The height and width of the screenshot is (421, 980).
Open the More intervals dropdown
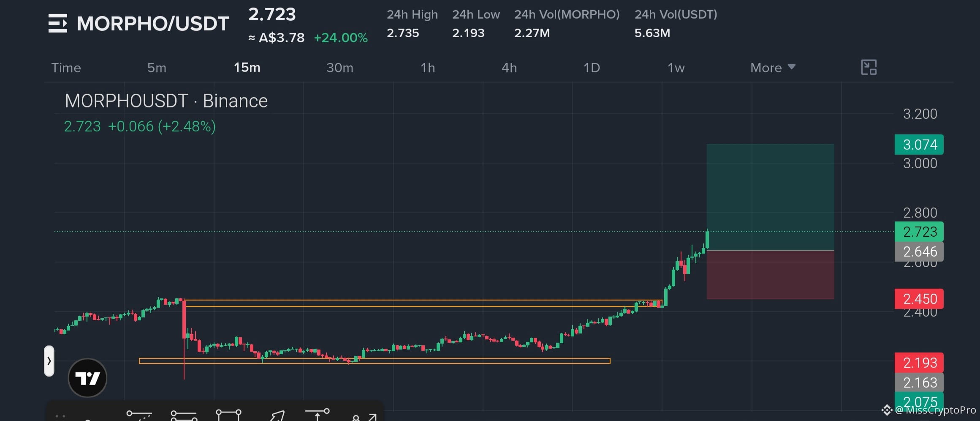click(773, 68)
